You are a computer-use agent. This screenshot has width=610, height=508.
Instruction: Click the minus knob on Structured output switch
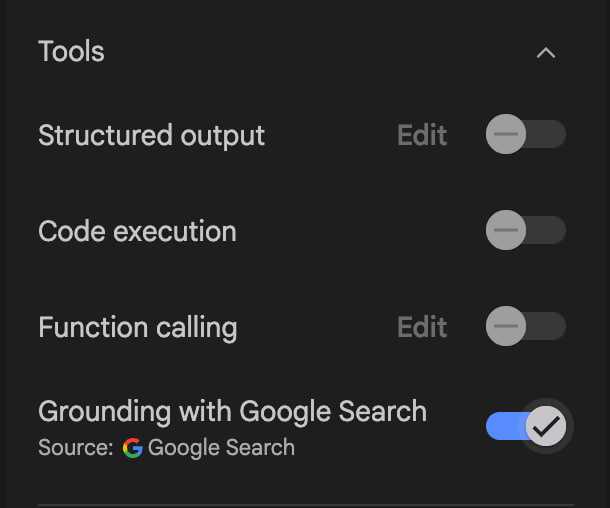pos(506,134)
